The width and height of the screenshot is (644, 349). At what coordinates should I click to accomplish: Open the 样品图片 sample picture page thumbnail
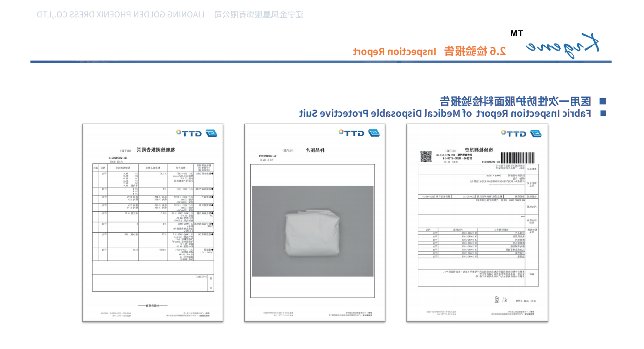(315, 223)
